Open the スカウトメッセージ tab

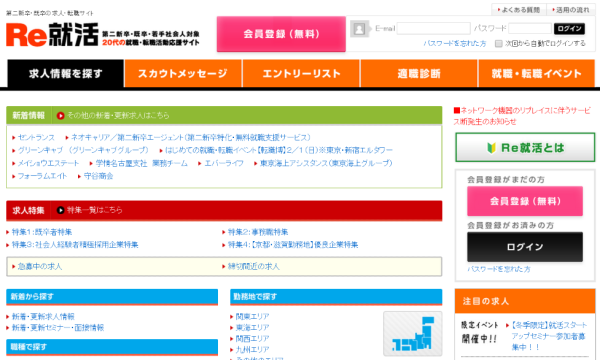point(183,73)
